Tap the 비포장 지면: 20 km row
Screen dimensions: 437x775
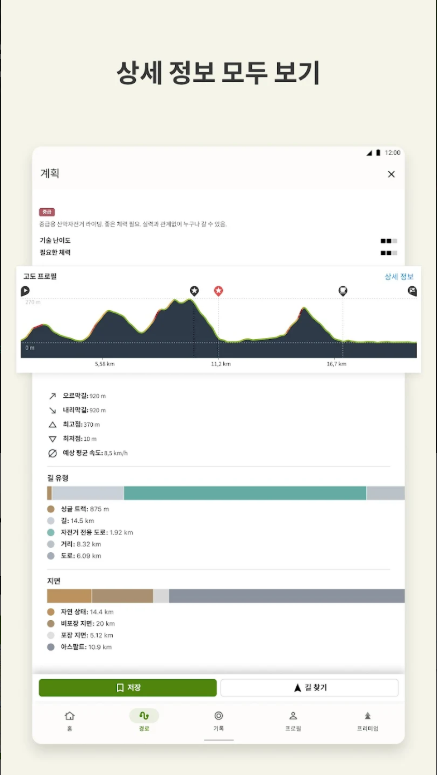pyautogui.click(x=81, y=624)
